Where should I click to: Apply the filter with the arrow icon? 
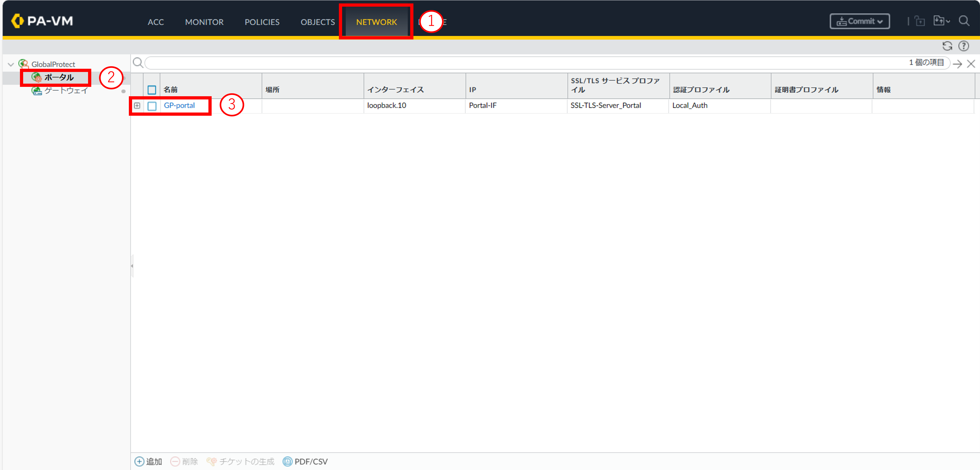958,63
